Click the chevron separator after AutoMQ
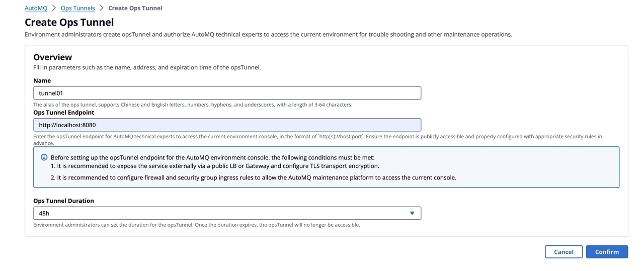Viewport: 644px width, 271px height. pyautogui.click(x=54, y=8)
